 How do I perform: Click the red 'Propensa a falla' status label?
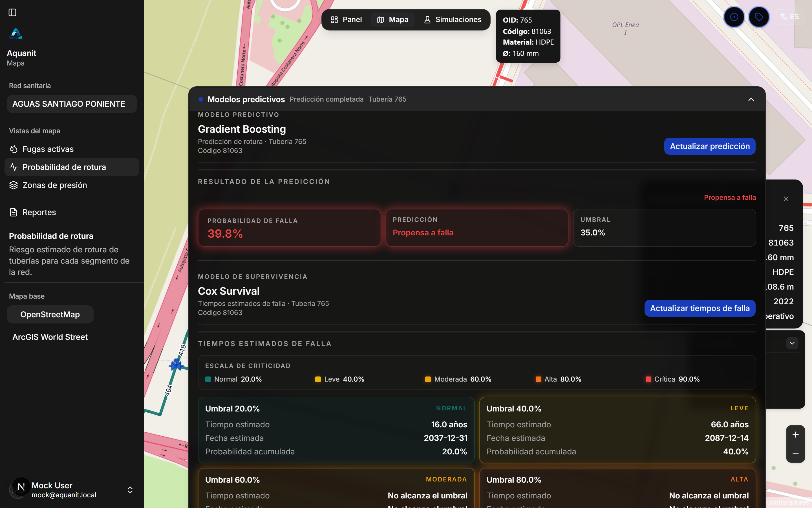coord(730,198)
